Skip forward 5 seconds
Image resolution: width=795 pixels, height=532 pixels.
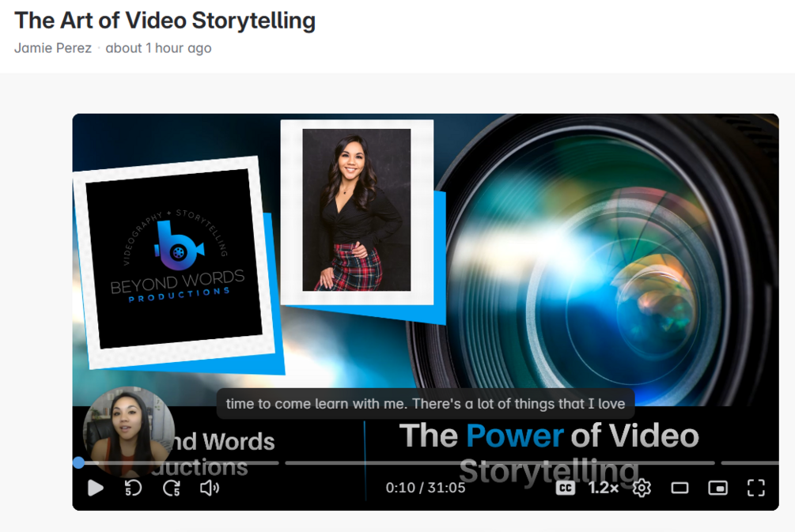point(172,488)
